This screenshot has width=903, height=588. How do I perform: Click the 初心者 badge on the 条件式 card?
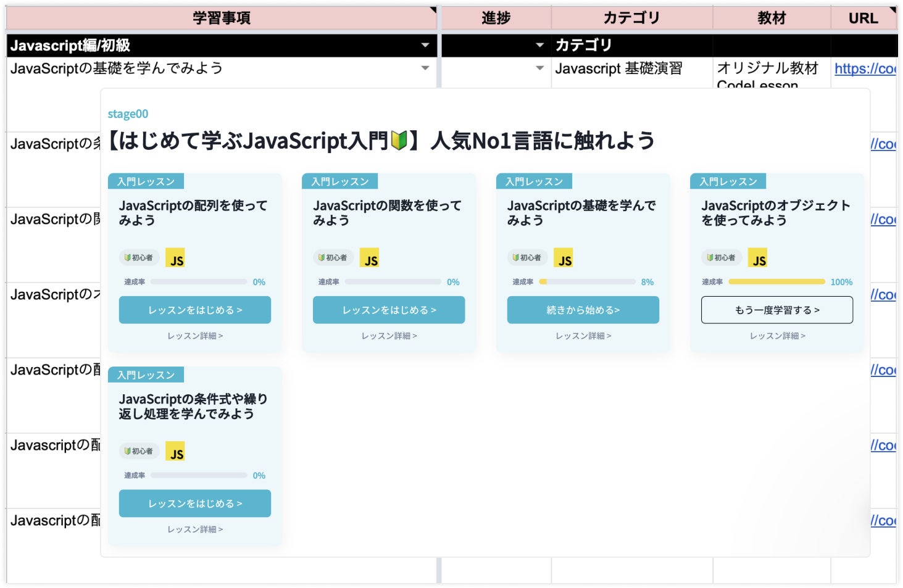139,452
